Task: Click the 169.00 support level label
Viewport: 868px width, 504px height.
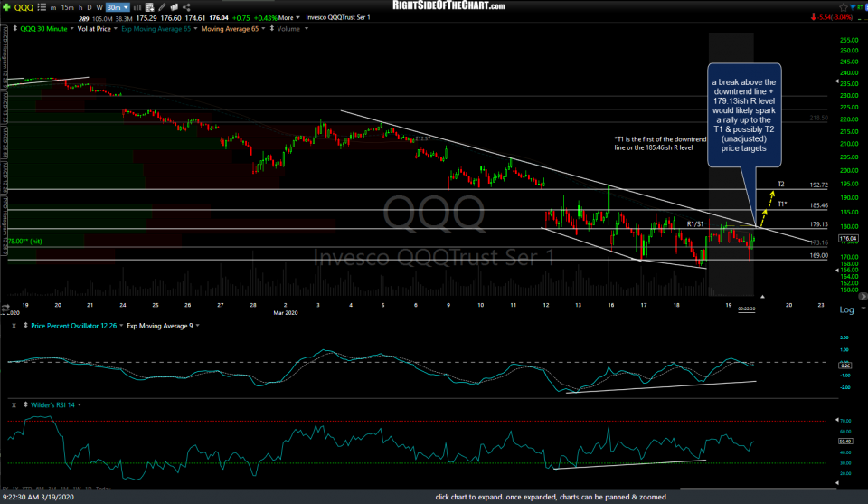Action: 819,255
